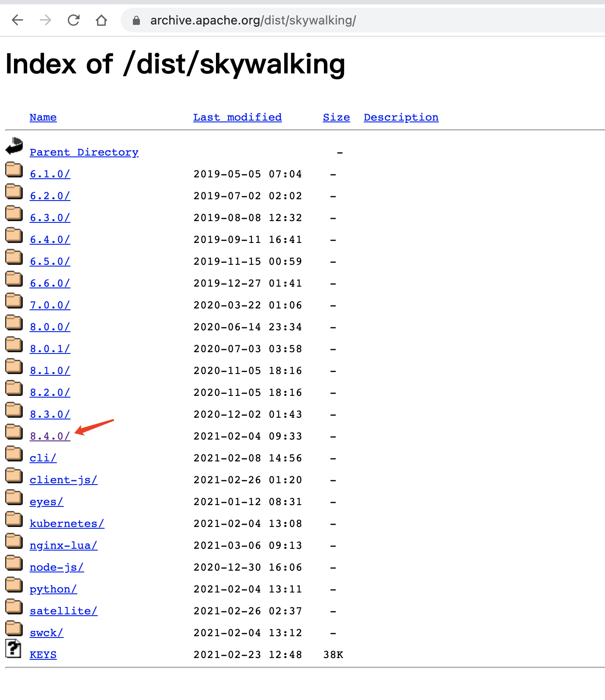Click the folder icon beside node-js/
The image size is (605, 700).
[14, 563]
